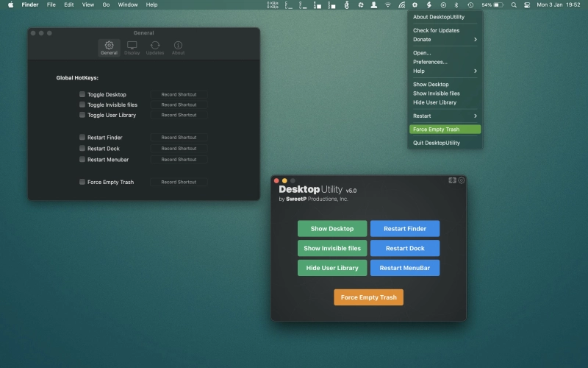The width and height of the screenshot is (588, 368).
Task: Enable the Toggle Desktop hotkey checkbox
Action: click(x=82, y=94)
